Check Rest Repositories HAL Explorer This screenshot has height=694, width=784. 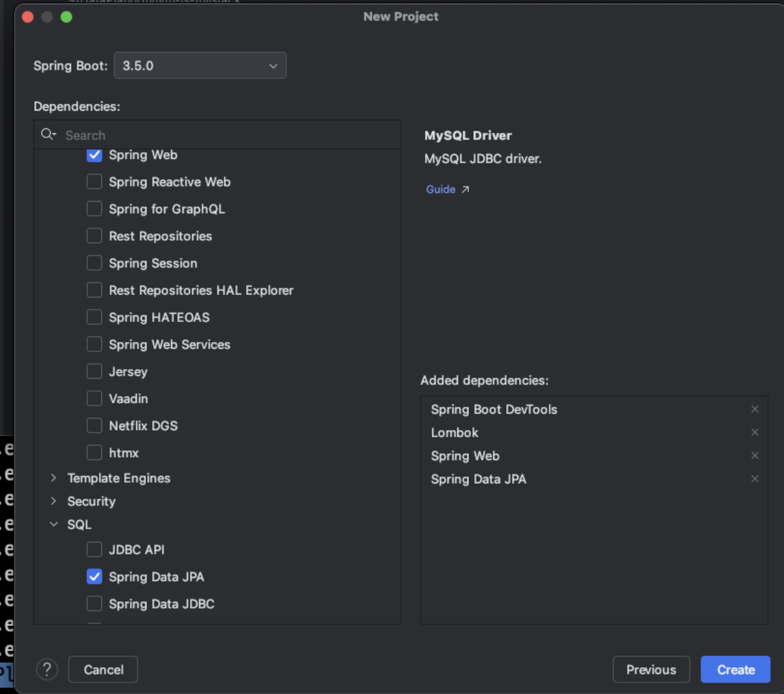pos(95,290)
